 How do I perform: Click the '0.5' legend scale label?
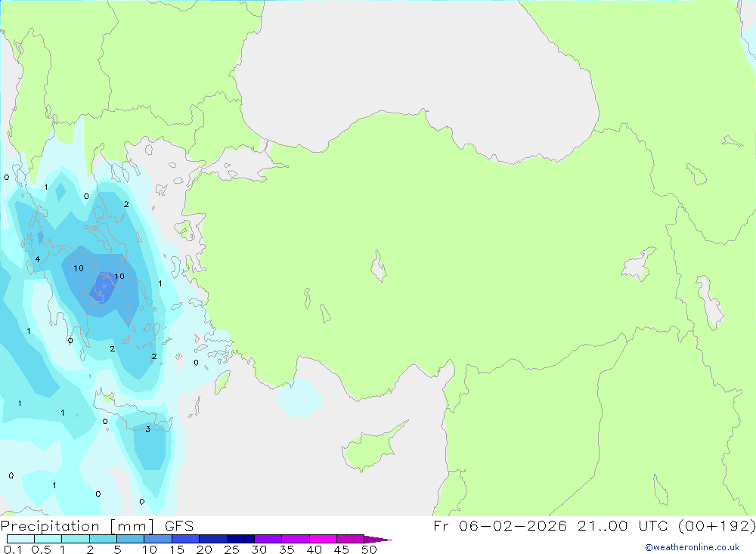point(41,549)
